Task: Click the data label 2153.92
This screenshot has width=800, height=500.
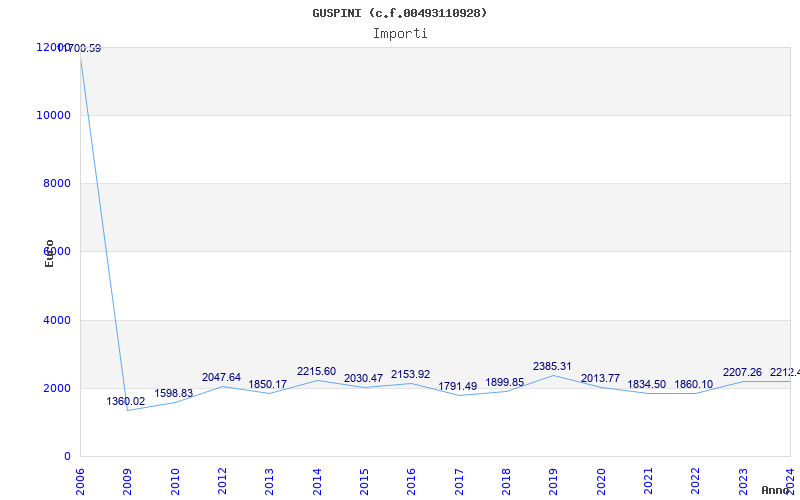Action: (x=411, y=374)
